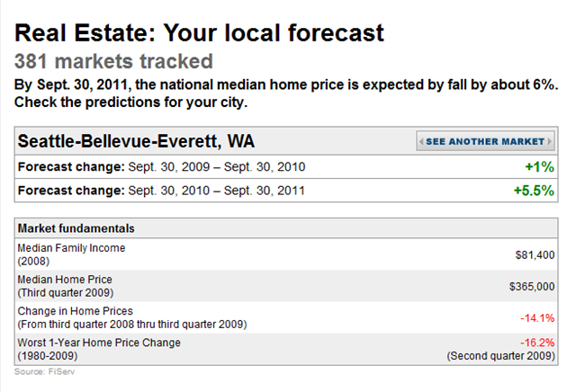
Task: Click the 381 markets tracked subheading
Action: 113,61
